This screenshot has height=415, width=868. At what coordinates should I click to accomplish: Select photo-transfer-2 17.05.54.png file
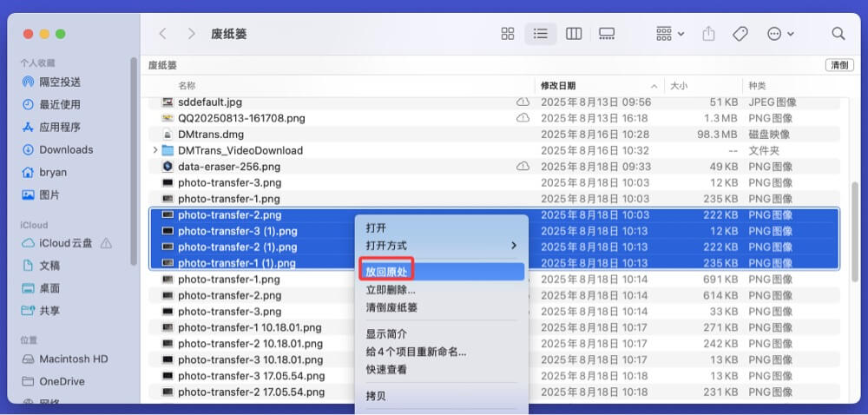click(252, 392)
